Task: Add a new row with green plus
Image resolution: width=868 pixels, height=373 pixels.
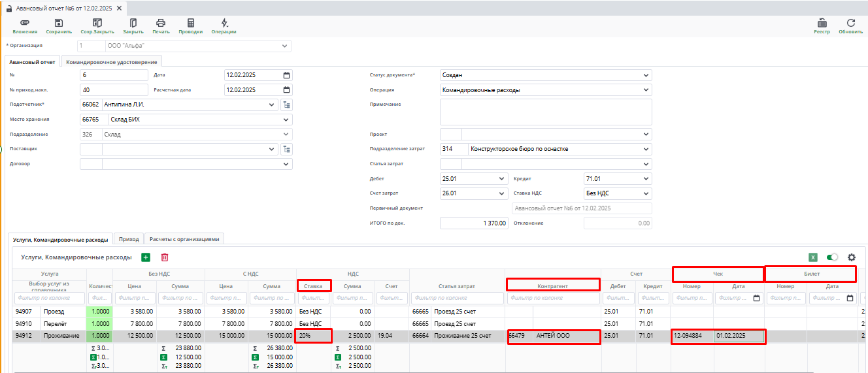Action: 146,257
